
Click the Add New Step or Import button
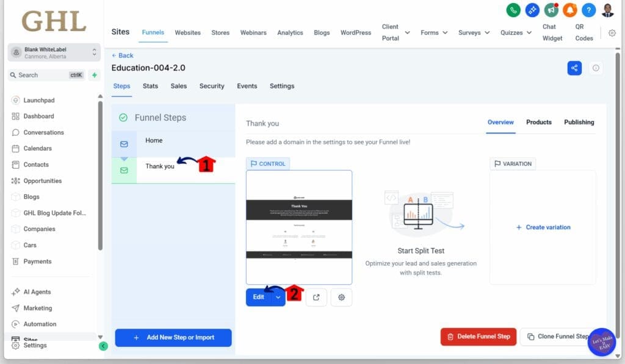tap(173, 338)
